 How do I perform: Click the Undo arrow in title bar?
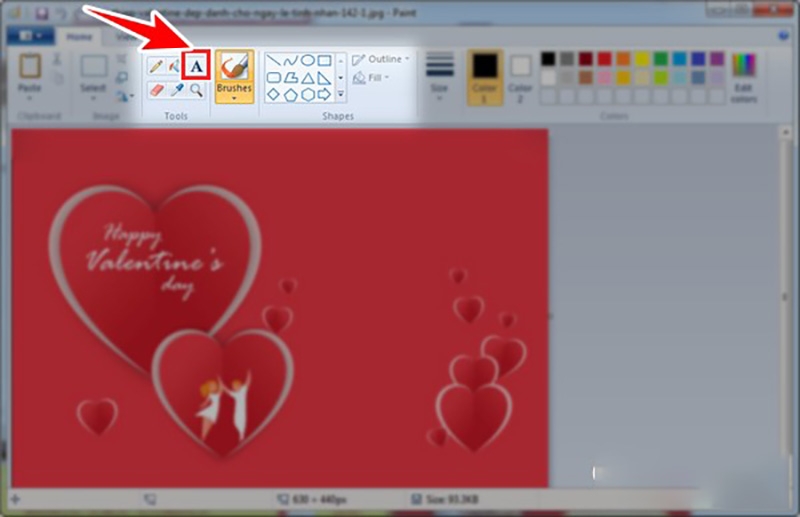(x=62, y=13)
